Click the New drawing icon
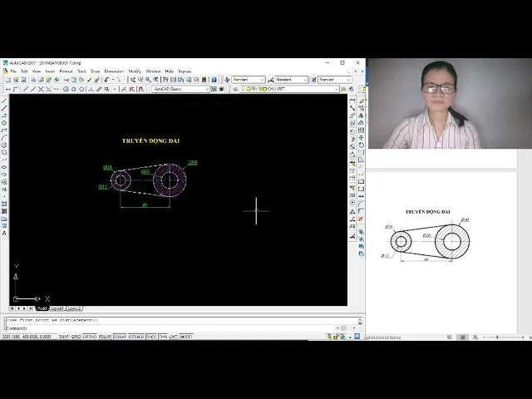 (6, 80)
